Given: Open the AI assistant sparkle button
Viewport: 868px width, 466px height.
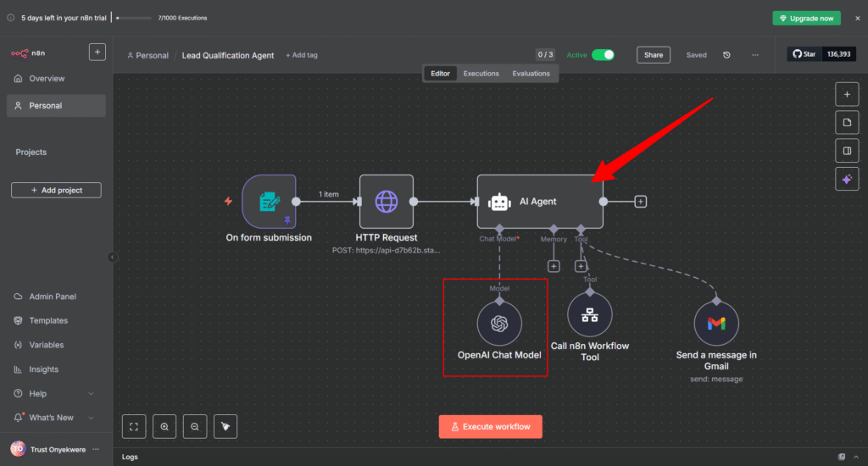Looking at the screenshot, I should [847, 180].
